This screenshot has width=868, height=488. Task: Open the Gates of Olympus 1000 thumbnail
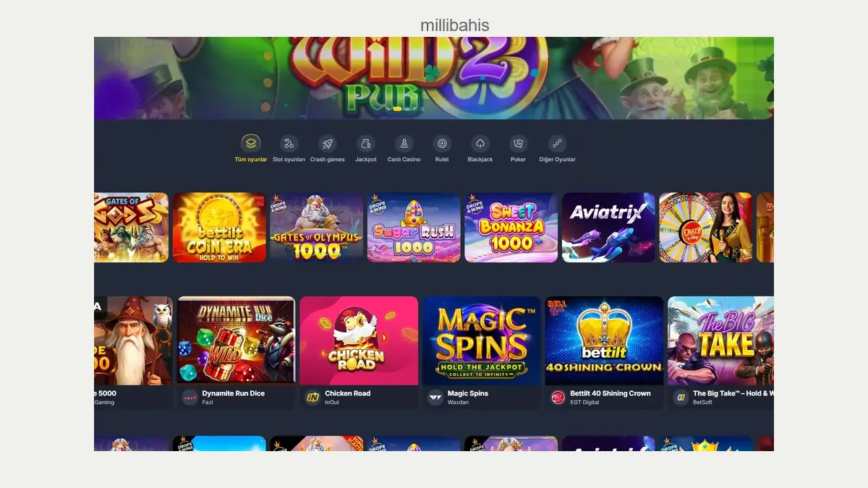pos(316,227)
